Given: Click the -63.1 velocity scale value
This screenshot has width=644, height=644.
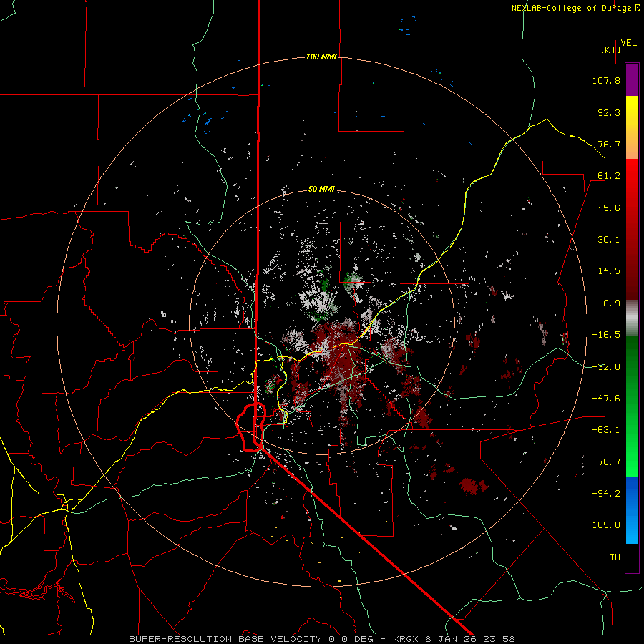Looking at the screenshot, I should [606, 430].
